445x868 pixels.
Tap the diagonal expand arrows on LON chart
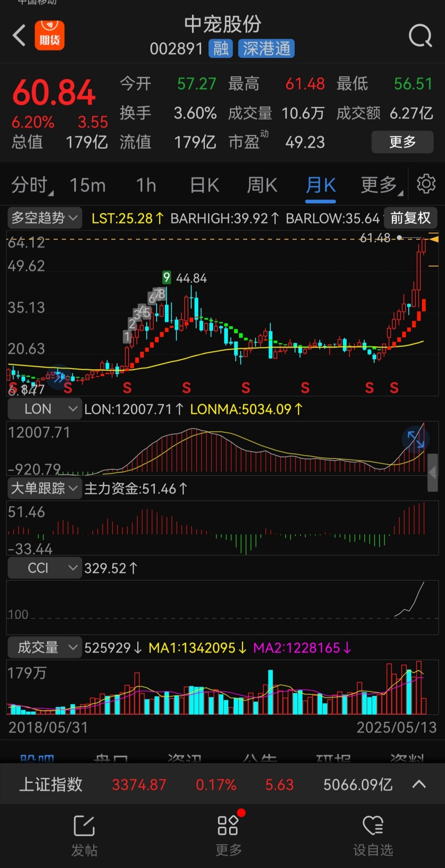(415, 439)
